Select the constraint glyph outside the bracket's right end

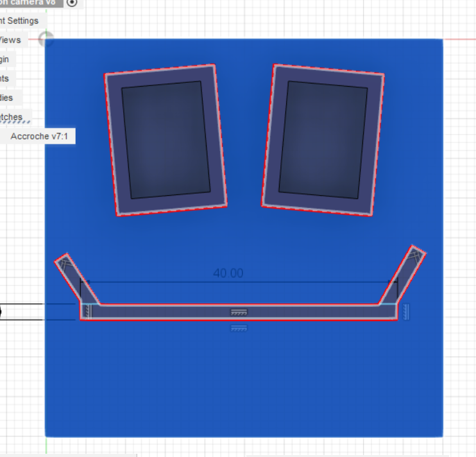click(x=406, y=312)
